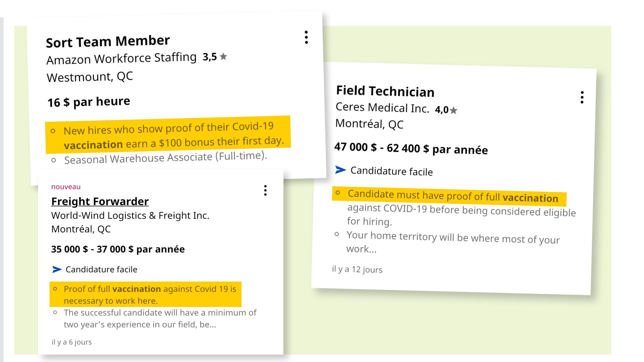This screenshot has width=644, height=362.
Task: Click the star beside Amazon's 3,5 rating
Action: click(224, 57)
